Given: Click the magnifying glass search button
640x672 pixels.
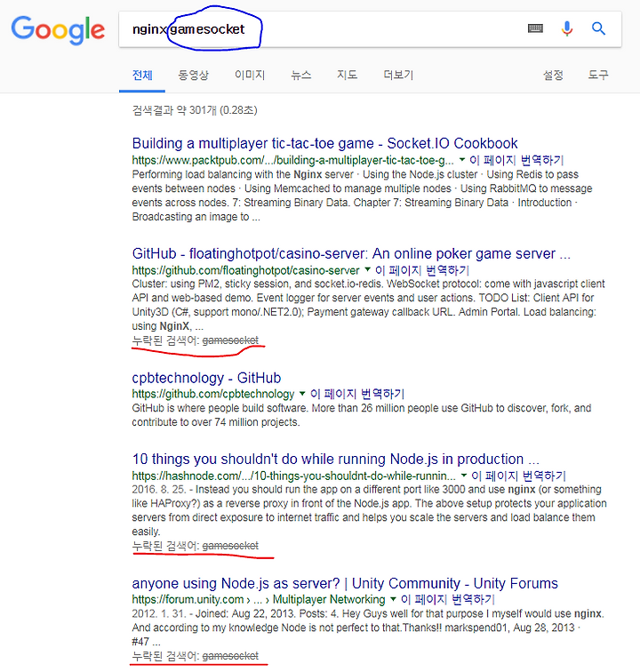Looking at the screenshot, I should click(x=598, y=28).
